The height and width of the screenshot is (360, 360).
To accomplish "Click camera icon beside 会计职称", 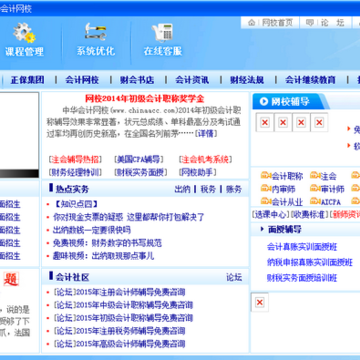I will (x=266, y=175).
